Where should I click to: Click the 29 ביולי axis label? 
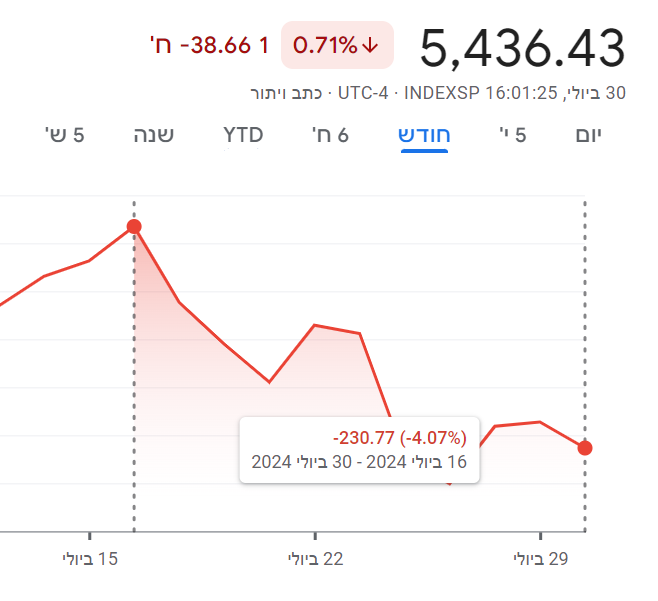click(540, 559)
